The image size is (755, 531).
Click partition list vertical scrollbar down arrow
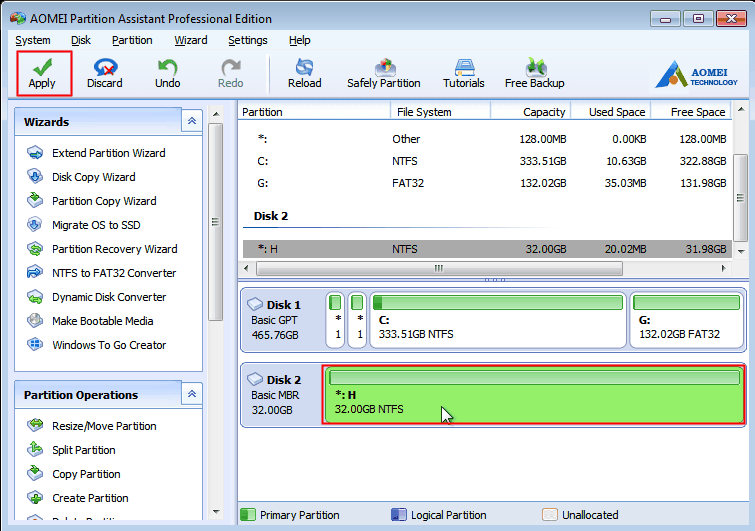[741, 252]
